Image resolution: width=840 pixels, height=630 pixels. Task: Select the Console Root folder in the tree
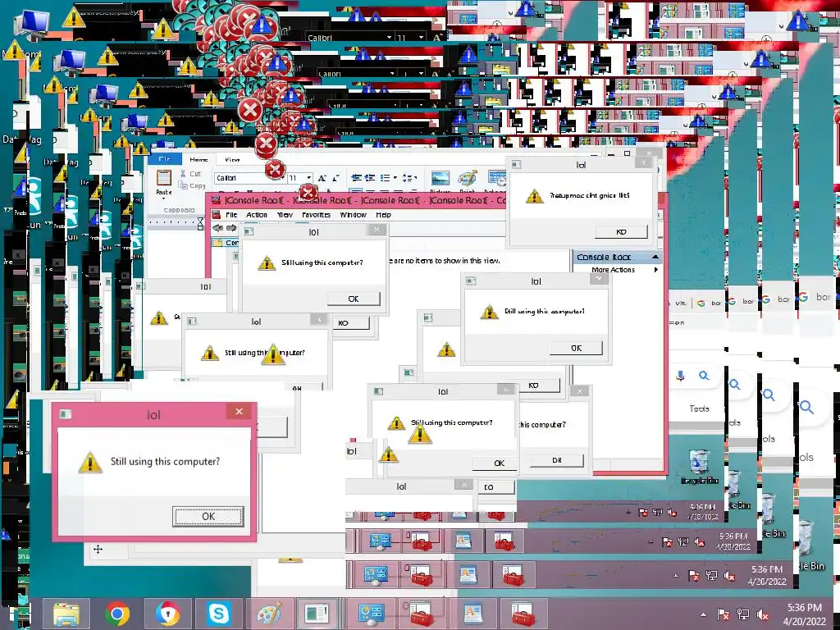tap(225, 242)
